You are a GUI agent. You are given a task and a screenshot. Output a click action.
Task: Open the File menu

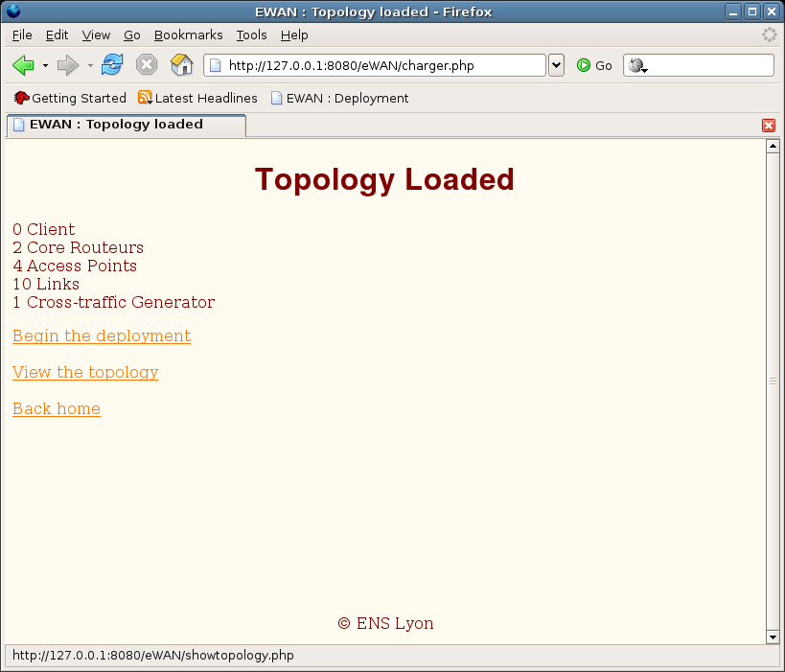click(22, 35)
